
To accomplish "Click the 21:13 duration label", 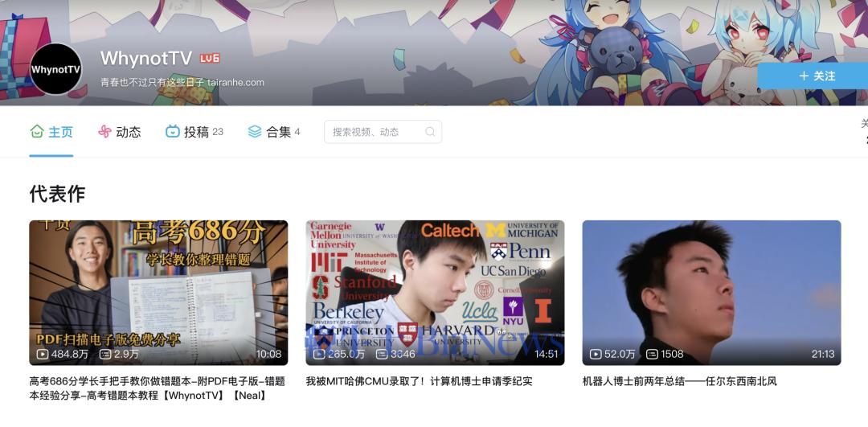I will point(823,354).
